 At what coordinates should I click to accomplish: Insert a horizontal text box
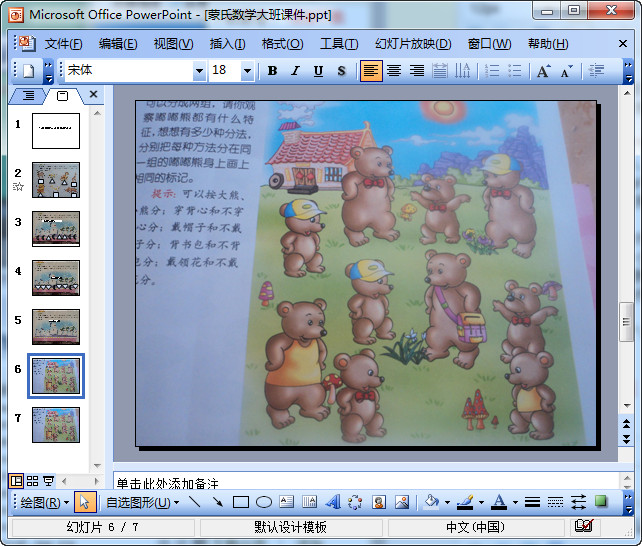[x=287, y=502]
